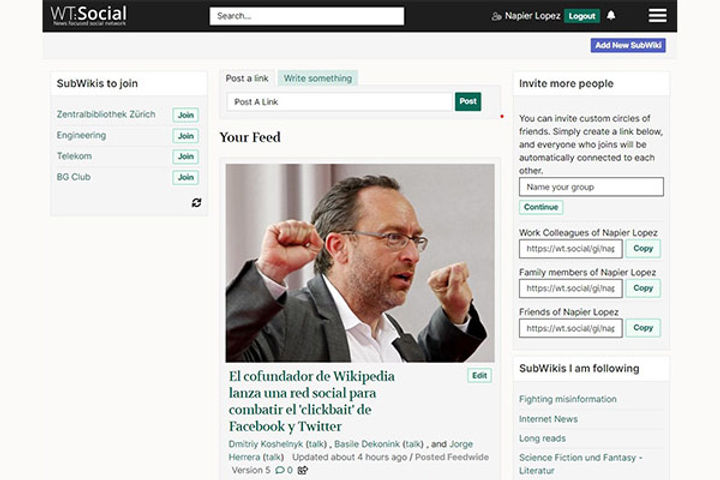
Task: Copy the Friends of Napier Lopez link
Action: (x=643, y=328)
